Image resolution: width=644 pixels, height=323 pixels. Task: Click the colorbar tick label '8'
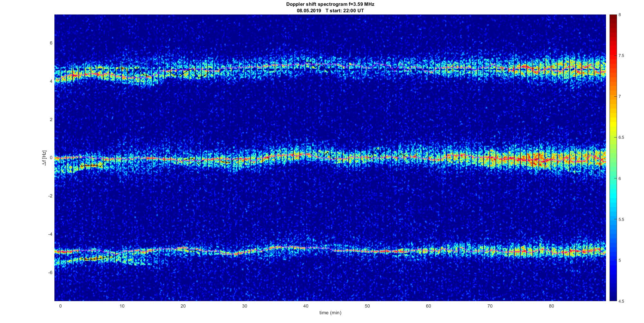(x=620, y=15)
